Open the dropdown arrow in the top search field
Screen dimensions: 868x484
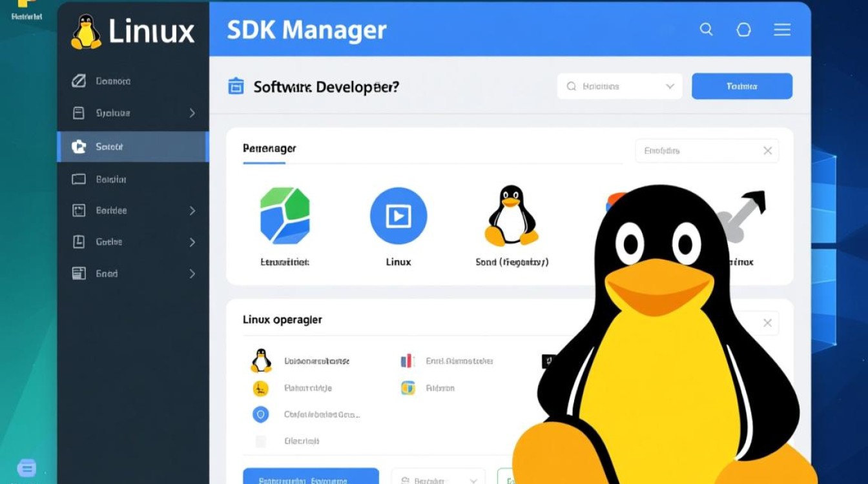point(669,86)
